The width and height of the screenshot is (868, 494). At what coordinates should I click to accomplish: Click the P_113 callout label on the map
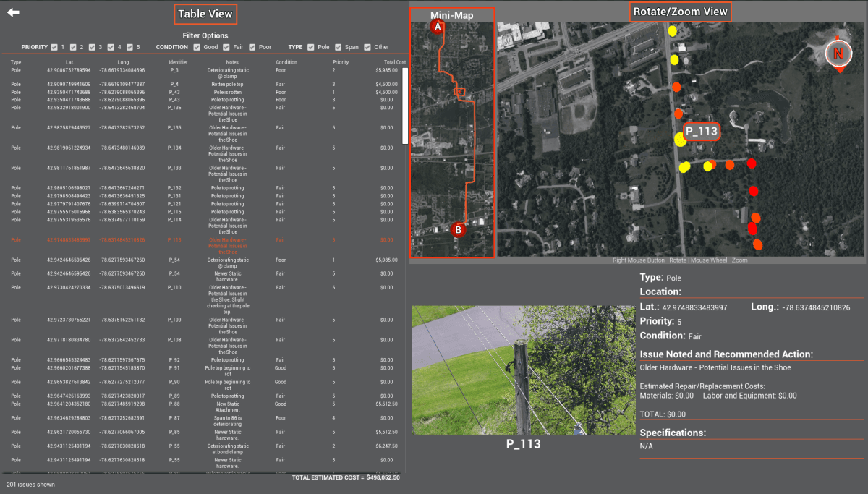(702, 131)
